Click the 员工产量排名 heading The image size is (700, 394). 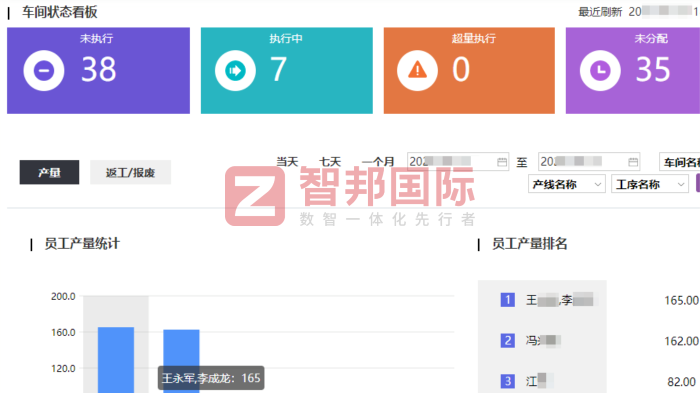529,244
